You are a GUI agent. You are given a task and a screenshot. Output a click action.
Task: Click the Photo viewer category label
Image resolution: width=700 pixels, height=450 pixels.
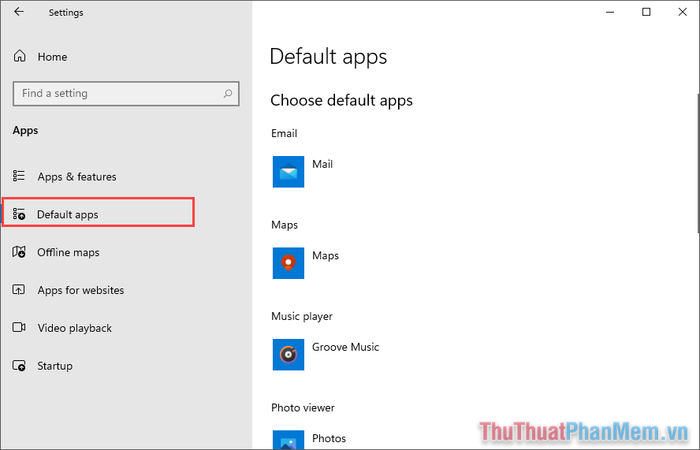303,408
